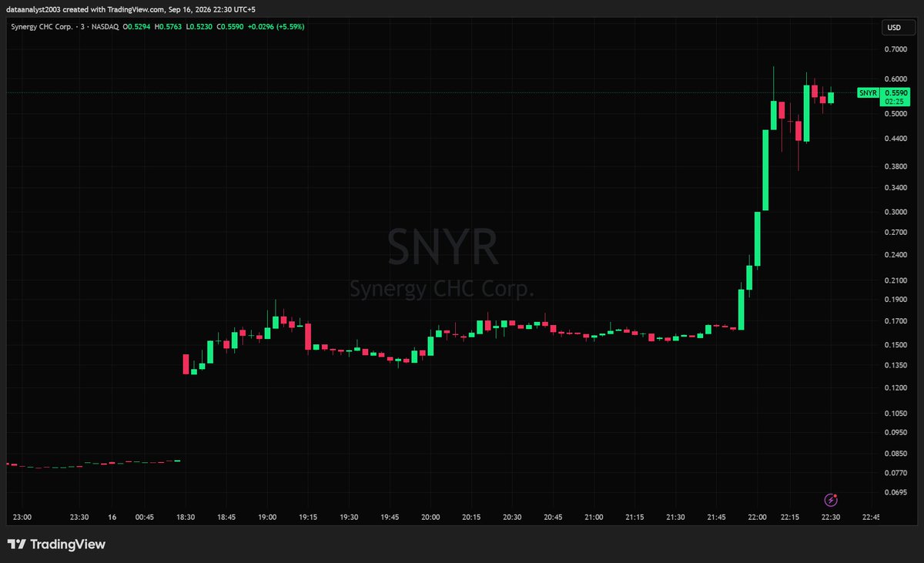The height and width of the screenshot is (563, 924).
Task: Click the 00:45 time axis label
Action: pos(144,517)
